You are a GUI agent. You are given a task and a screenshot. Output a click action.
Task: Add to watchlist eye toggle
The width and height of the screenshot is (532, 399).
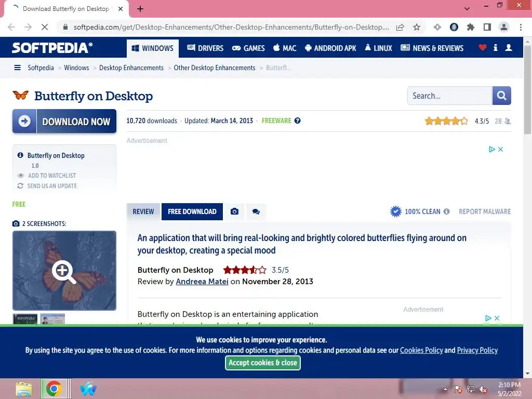47,176
